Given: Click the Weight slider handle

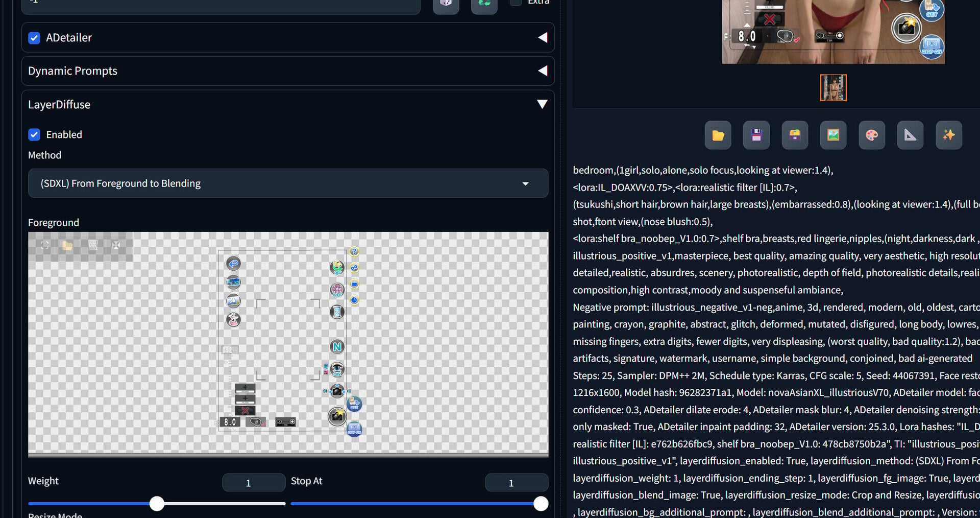Looking at the screenshot, I should [x=157, y=504].
